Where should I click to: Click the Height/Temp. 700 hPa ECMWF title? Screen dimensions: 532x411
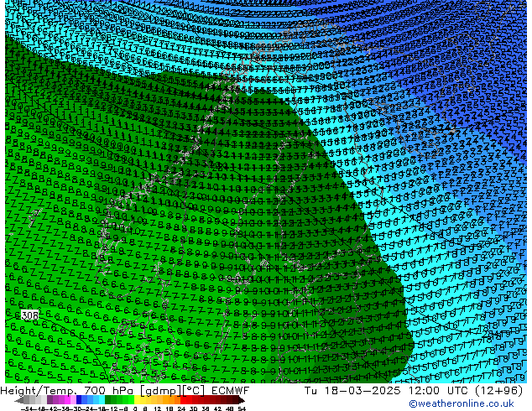tap(124, 391)
